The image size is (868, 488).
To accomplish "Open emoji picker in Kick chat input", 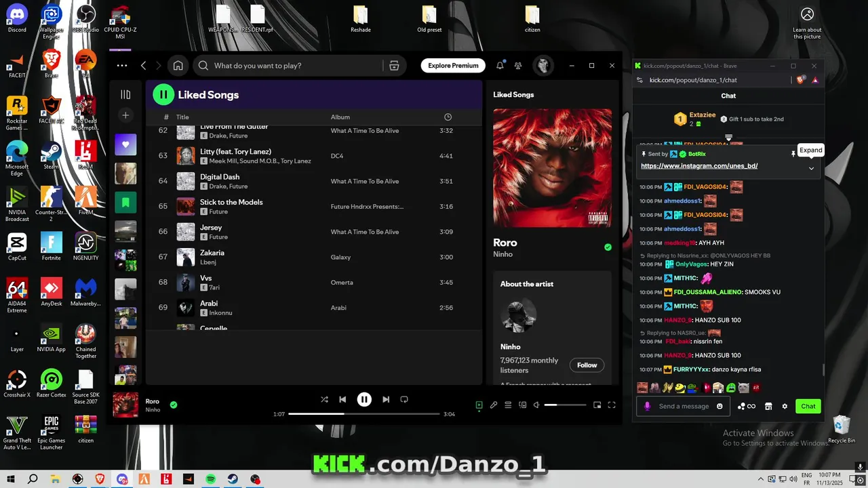I will coord(719,406).
